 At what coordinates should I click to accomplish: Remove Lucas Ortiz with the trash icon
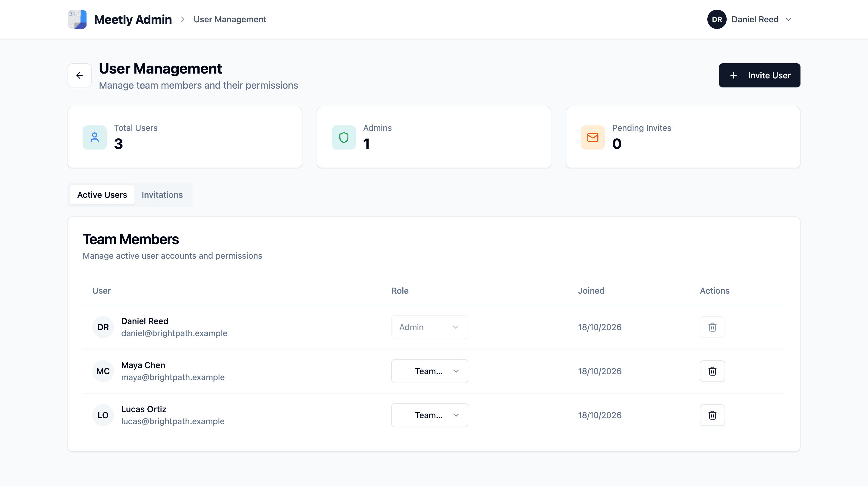(712, 415)
